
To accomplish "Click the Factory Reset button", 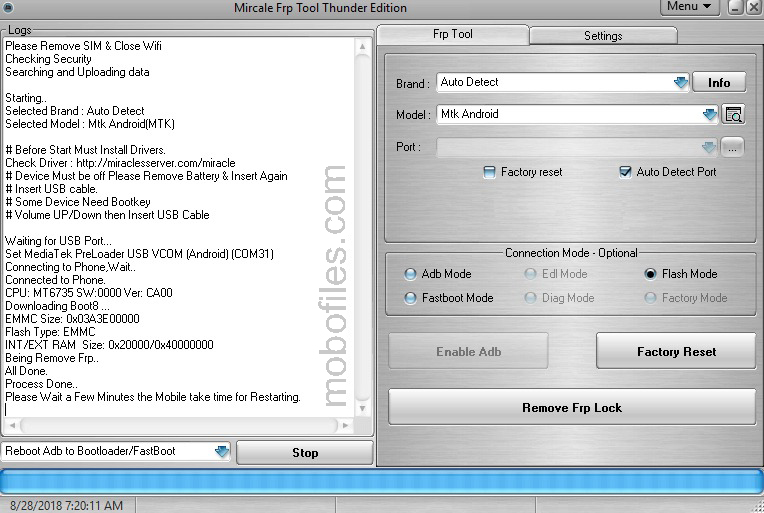I will (x=676, y=351).
